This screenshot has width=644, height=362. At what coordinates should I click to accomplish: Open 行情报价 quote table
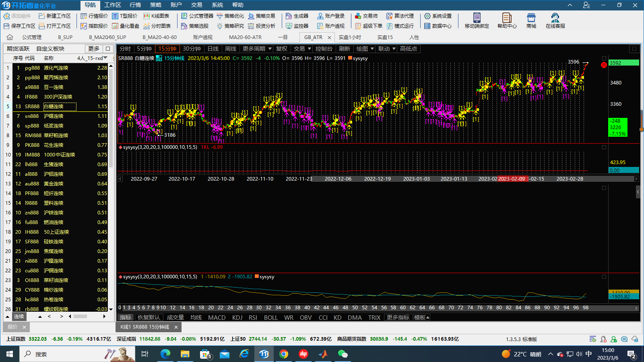click(94, 16)
